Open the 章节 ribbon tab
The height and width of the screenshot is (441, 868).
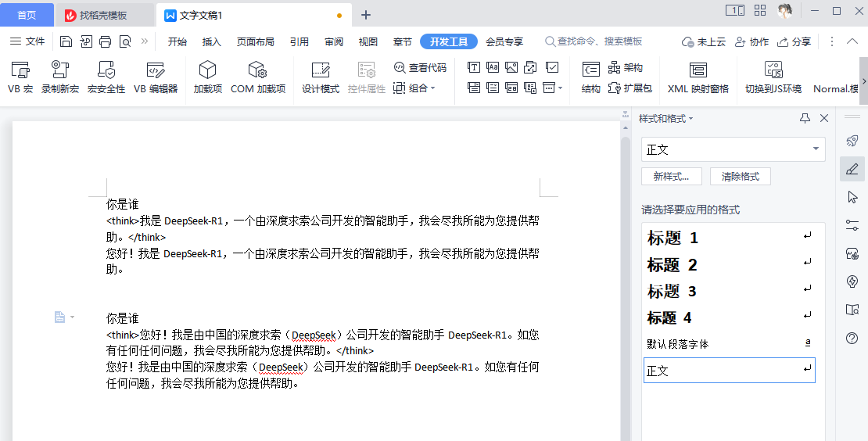pos(403,41)
